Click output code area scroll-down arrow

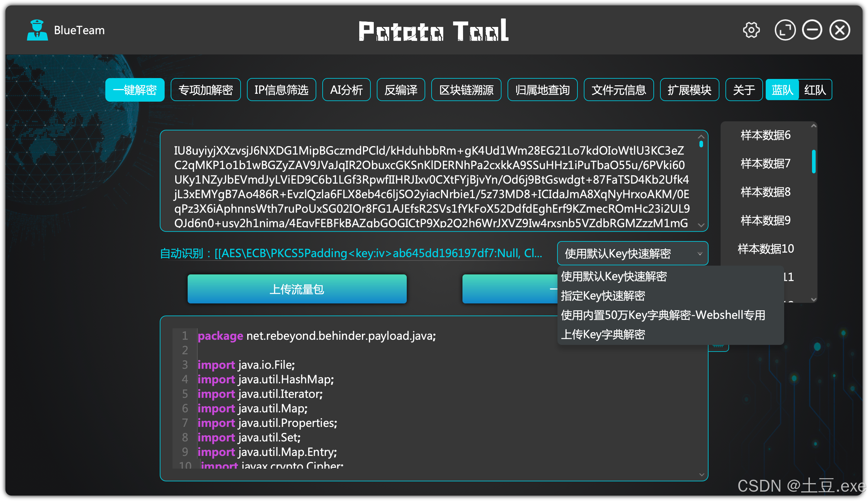pyautogui.click(x=702, y=475)
